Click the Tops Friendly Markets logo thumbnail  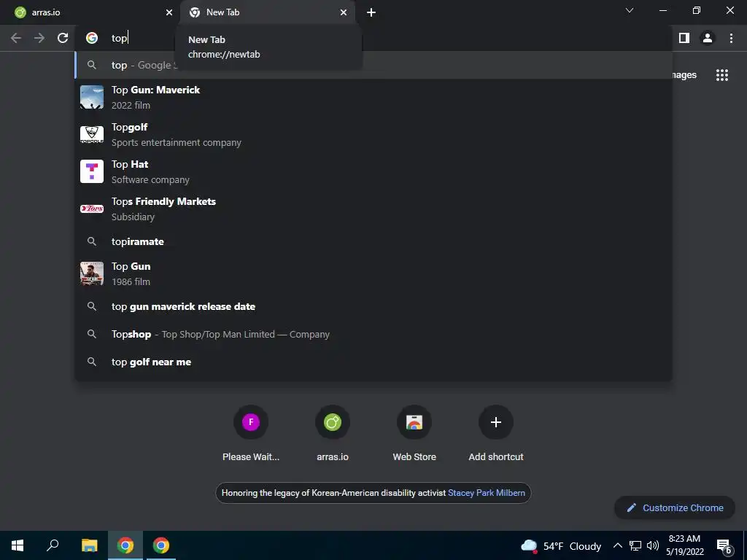coord(92,209)
